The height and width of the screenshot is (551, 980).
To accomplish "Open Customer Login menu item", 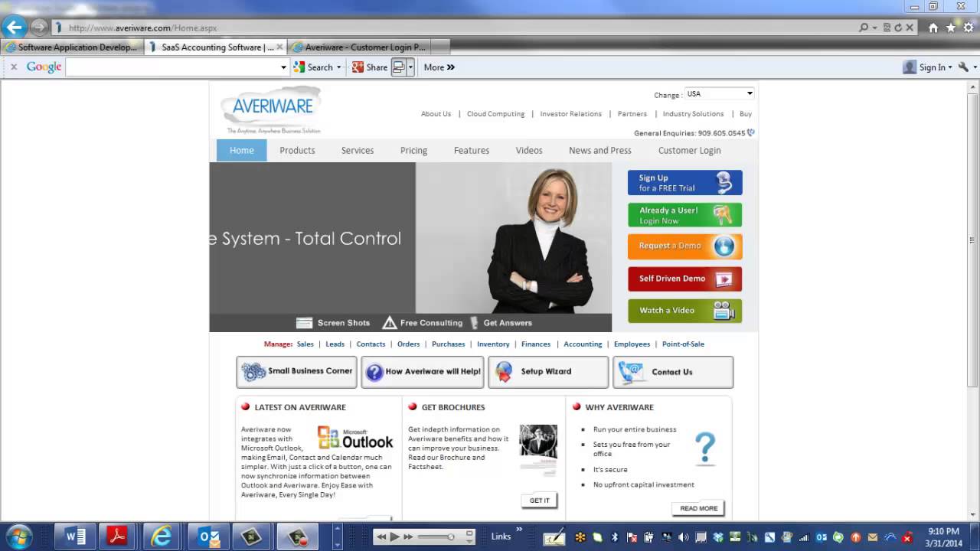I will point(689,151).
